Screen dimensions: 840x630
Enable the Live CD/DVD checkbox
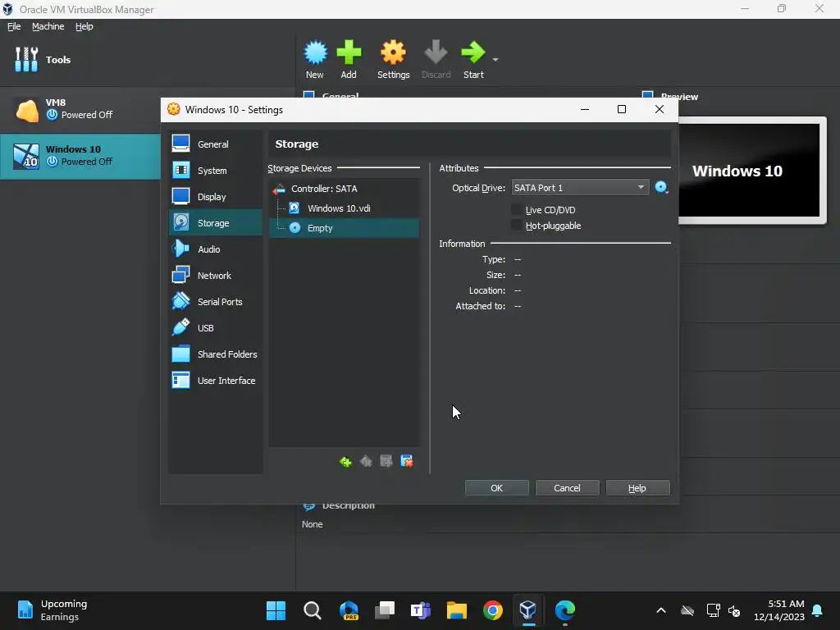coord(517,209)
